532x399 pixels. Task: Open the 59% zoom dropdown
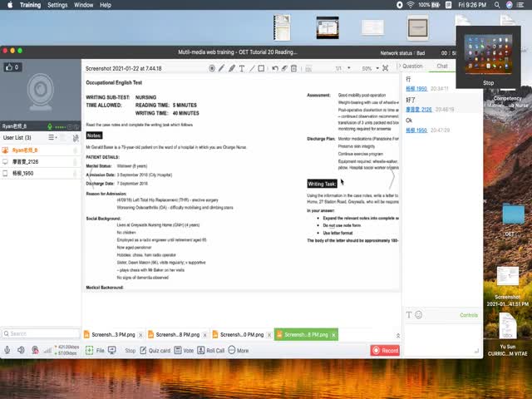(370, 67)
